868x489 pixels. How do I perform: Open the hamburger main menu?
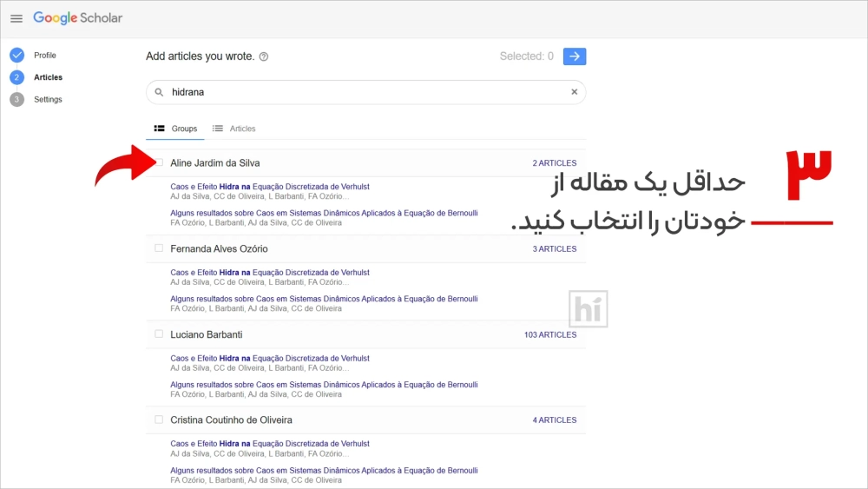pyautogui.click(x=16, y=18)
